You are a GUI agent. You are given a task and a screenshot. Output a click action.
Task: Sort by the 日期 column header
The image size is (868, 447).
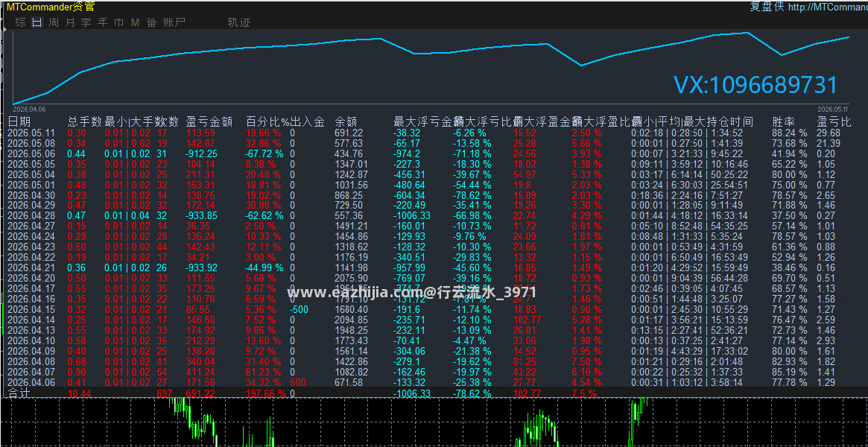[19, 121]
